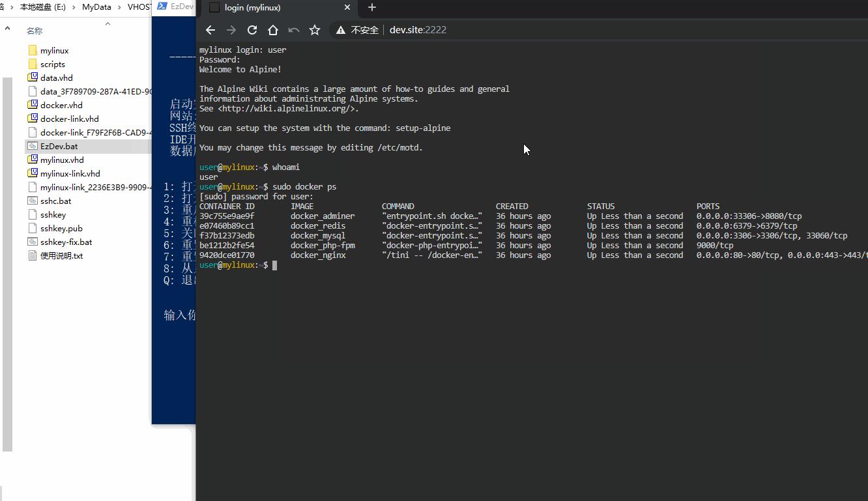
Task: Click the STATUS column heading in terminal
Action: [x=601, y=207]
